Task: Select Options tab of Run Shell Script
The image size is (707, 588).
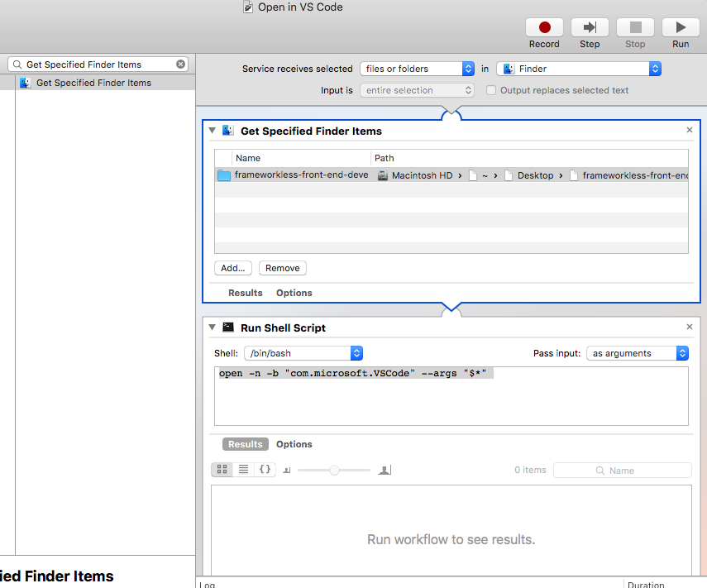Action: (294, 444)
